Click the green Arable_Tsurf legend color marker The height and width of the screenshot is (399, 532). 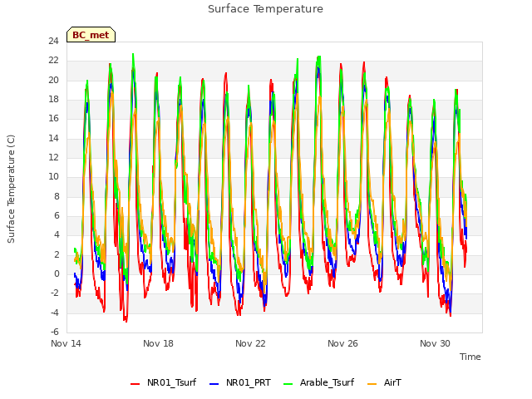[x=288, y=384]
